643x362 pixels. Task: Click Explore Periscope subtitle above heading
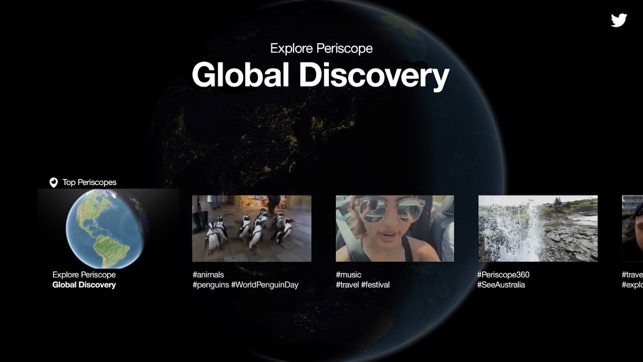[x=322, y=48]
